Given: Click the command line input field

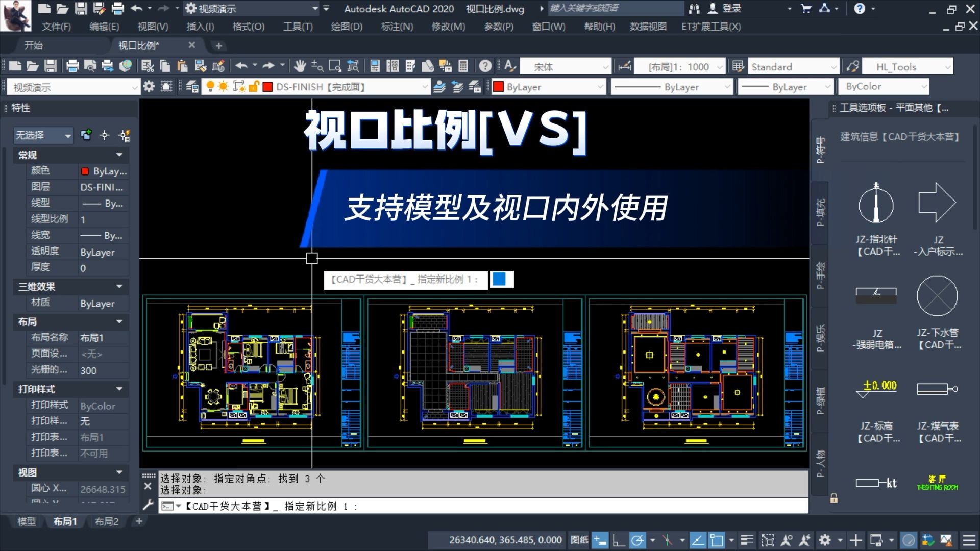Looking at the screenshot, I should click(x=459, y=506).
